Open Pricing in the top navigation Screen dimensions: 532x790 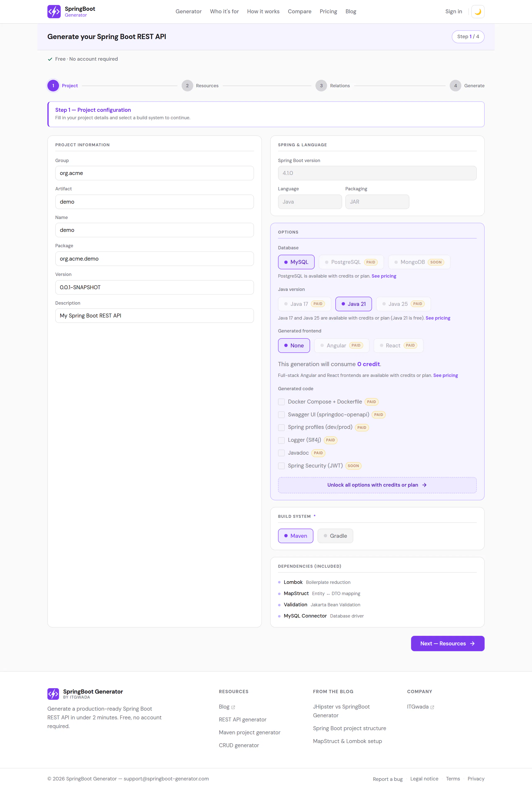(328, 12)
